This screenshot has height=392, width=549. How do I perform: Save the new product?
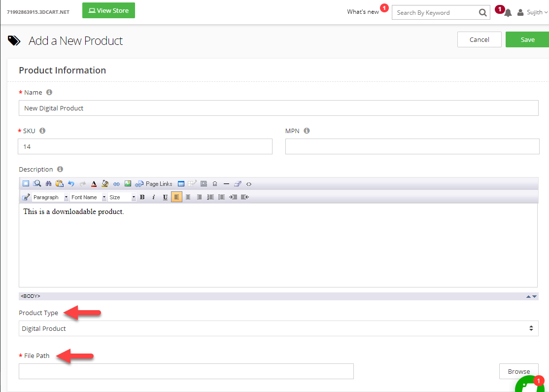pyautogui.click(x=527, y=39)
